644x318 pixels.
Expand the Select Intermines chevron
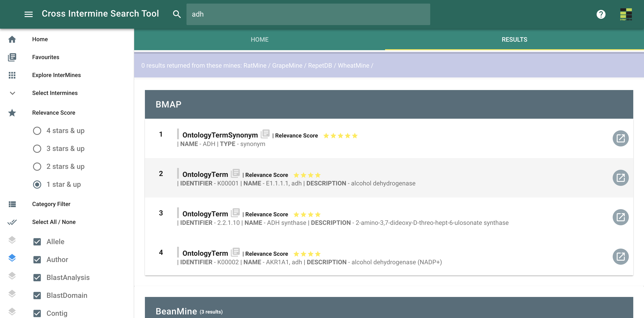coord(12,93)
